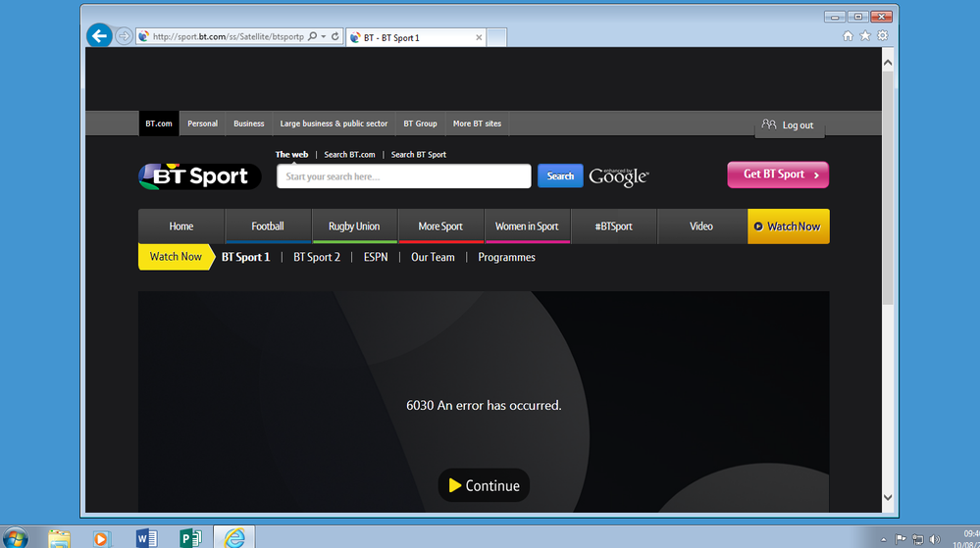The height and width of the screenshot is (548, 980).
Task: Open File Explorer from taskbar
Action: [60, 538]
